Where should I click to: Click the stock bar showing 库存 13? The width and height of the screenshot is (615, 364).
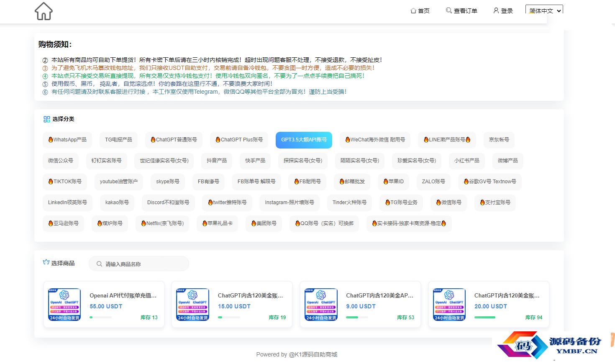point(100,318)
